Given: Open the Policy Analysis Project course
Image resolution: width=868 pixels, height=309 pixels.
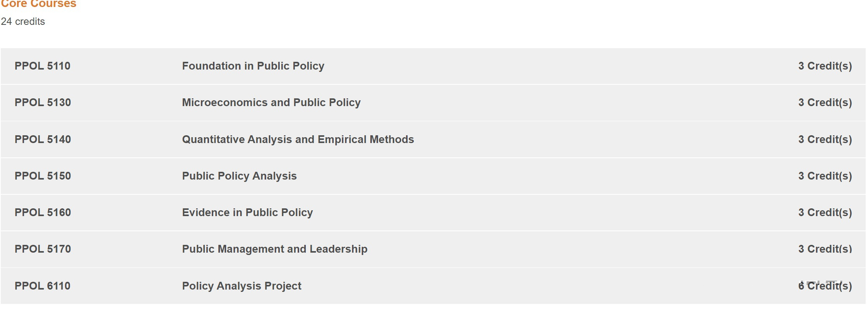Looking at the screenshot, I should tap(242, 286).
